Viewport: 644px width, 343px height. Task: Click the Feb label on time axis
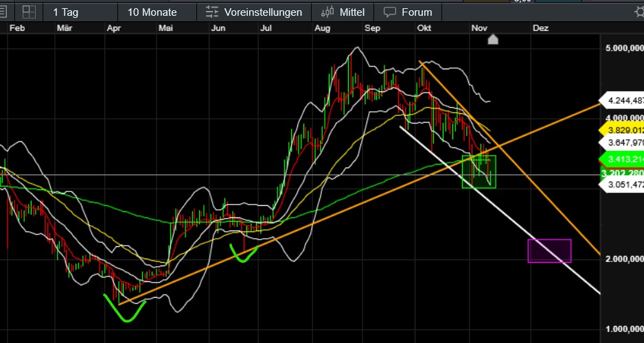pyautogui.click(x=17, y=28)
